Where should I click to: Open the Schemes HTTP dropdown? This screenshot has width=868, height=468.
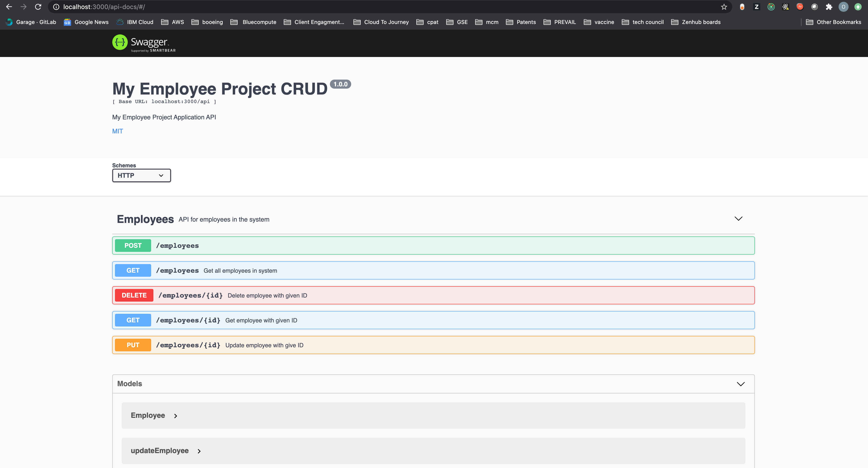pos(141,175)
